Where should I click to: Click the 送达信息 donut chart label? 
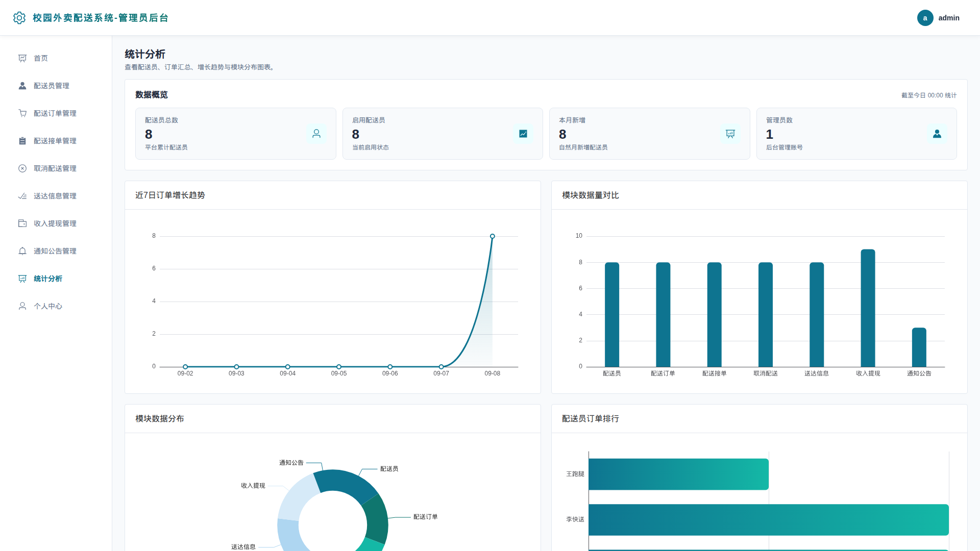tap(243, 547)
